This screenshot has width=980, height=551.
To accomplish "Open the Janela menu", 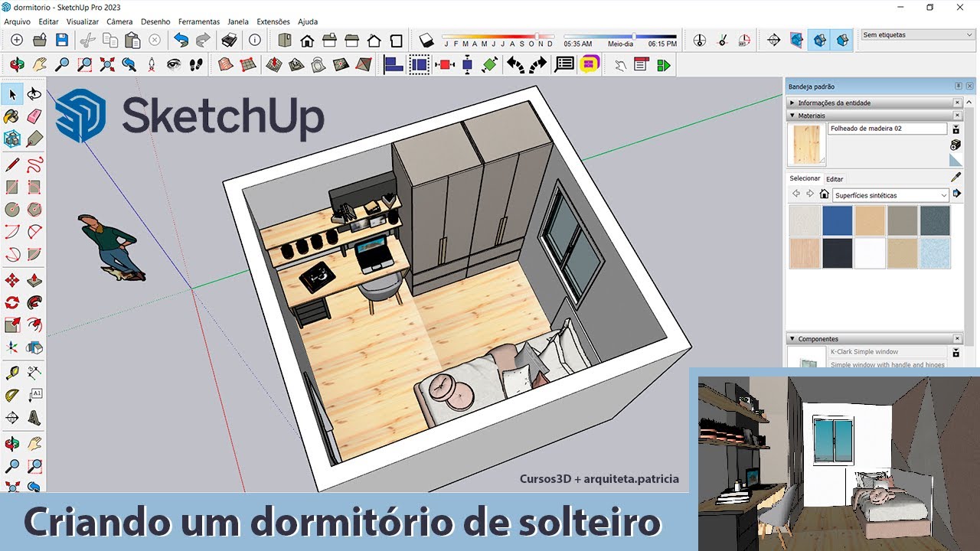I will (x=238, y=21).
